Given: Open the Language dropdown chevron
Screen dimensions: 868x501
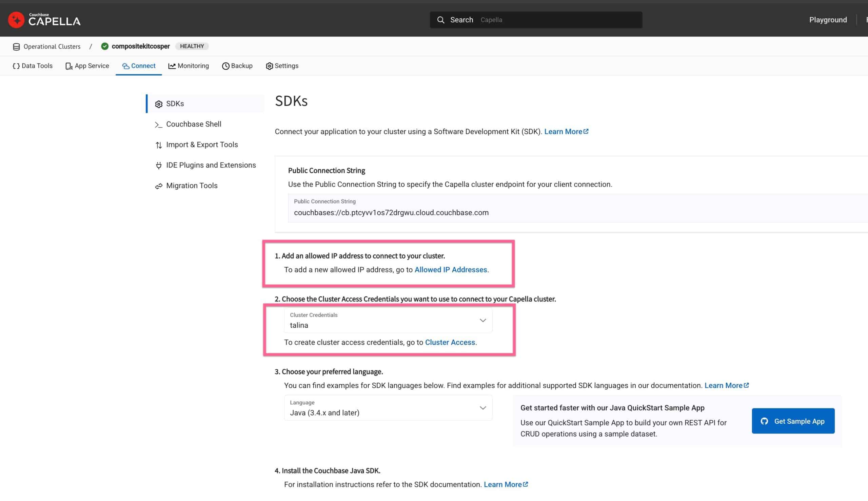Looking at the screenshot, I should pos(482,408).
